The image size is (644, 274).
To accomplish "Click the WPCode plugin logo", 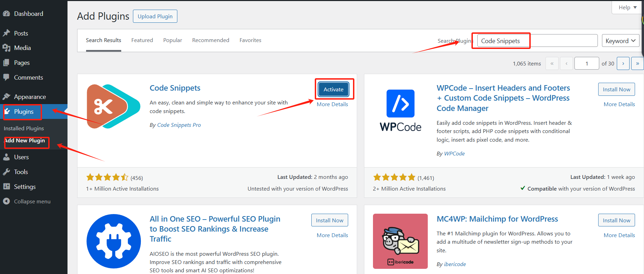I will click(401, 110).
